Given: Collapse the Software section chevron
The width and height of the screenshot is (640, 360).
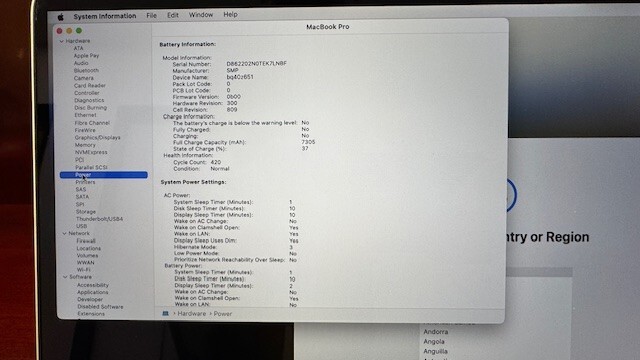Looking at the screenshot, I should point(65,277).
